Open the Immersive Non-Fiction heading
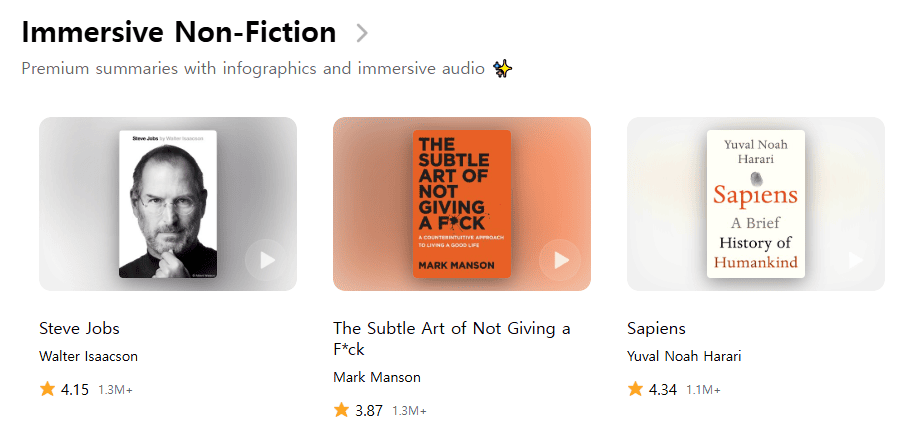The width and height of the screenshot is (913, 444). [178, 33]
